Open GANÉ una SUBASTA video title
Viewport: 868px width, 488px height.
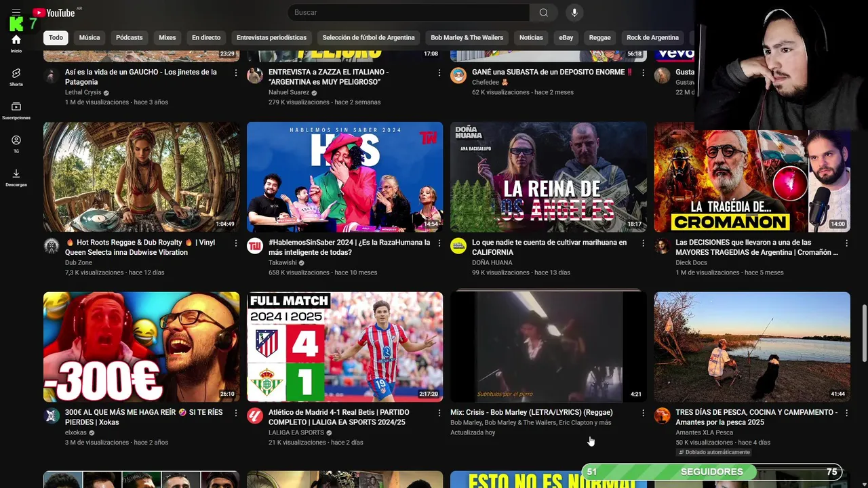pos(552,72)
